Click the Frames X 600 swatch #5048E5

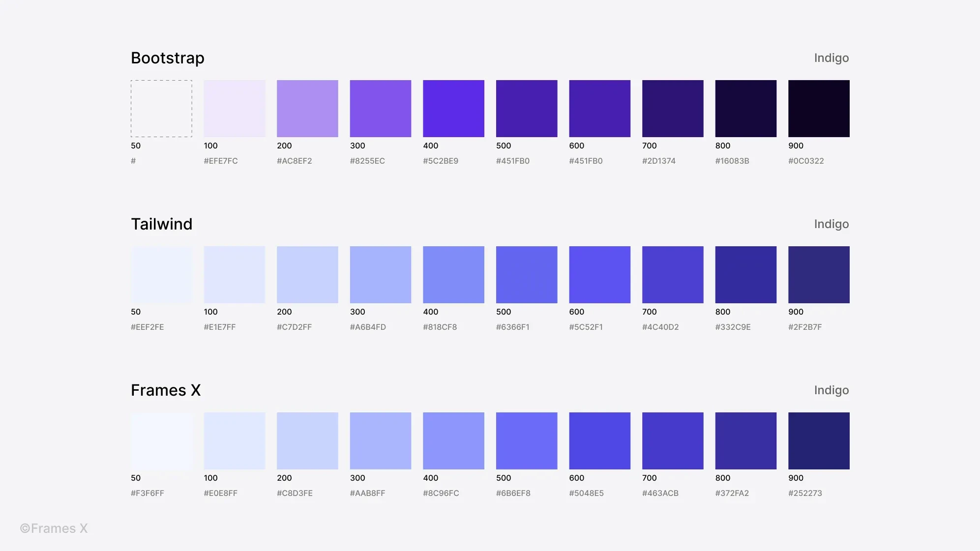[600, 441]
